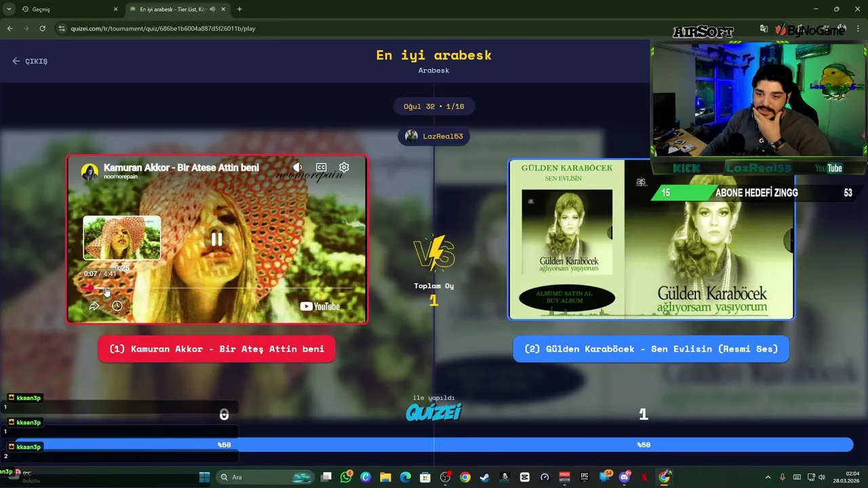
Task: Open YouTube player settings gear
Action: click(344, 167)
